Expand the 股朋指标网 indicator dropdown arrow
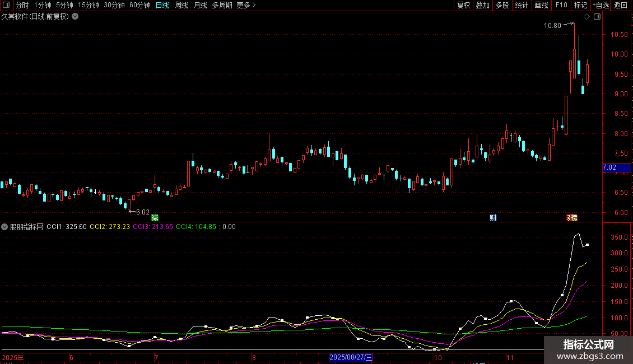Screen dimensions: 633x364 tap(4, 227)
